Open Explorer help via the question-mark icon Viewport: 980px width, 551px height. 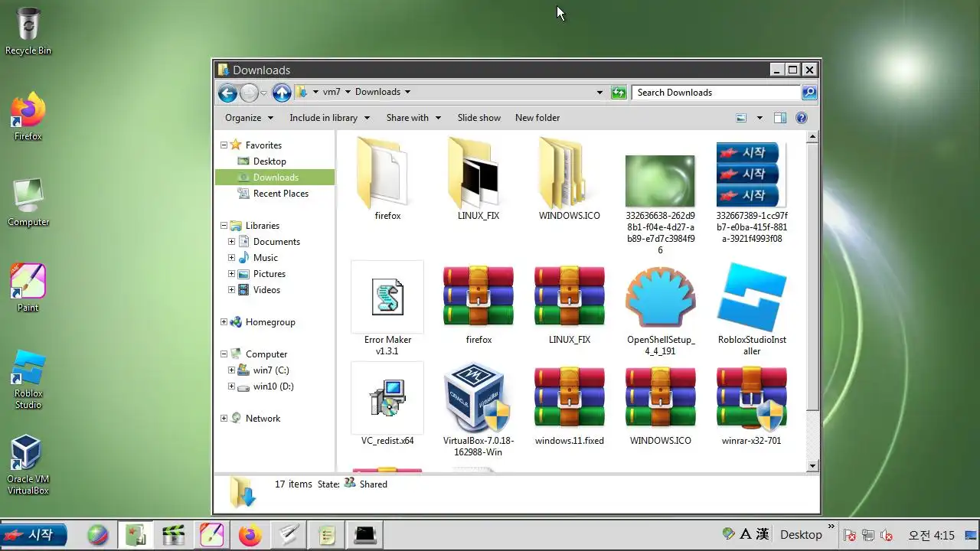click(802, 118)
